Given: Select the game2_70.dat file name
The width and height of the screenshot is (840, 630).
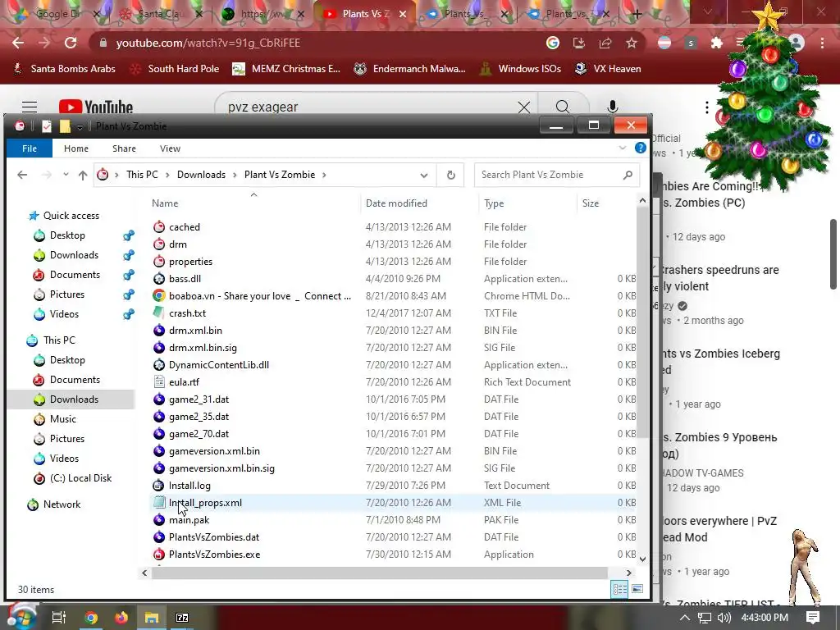Looking at the screenshot, I should pyautogui.click(x=199, y=433).
